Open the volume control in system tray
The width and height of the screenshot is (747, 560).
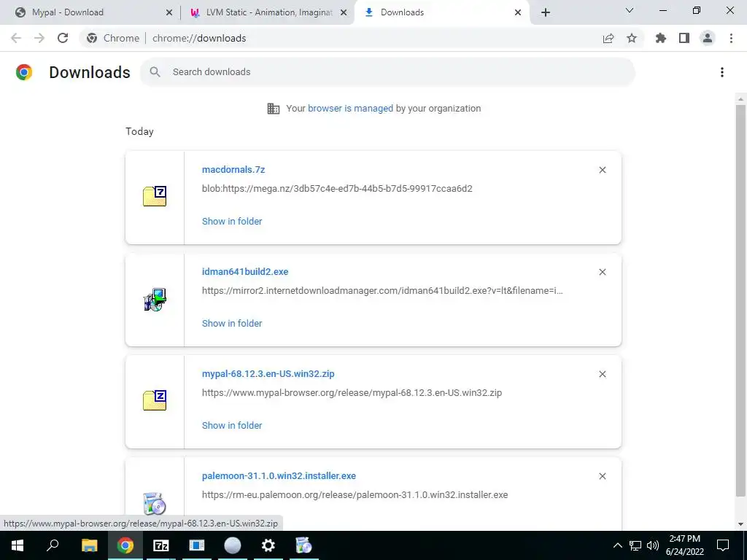[653, 545]
